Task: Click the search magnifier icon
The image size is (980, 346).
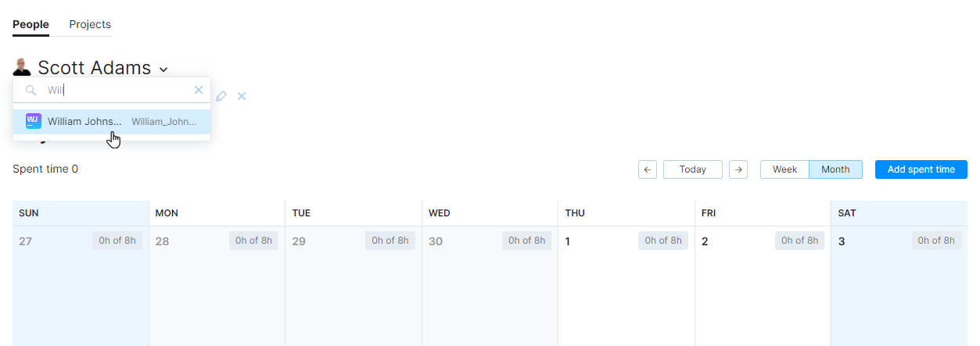Action: [31, 90]
